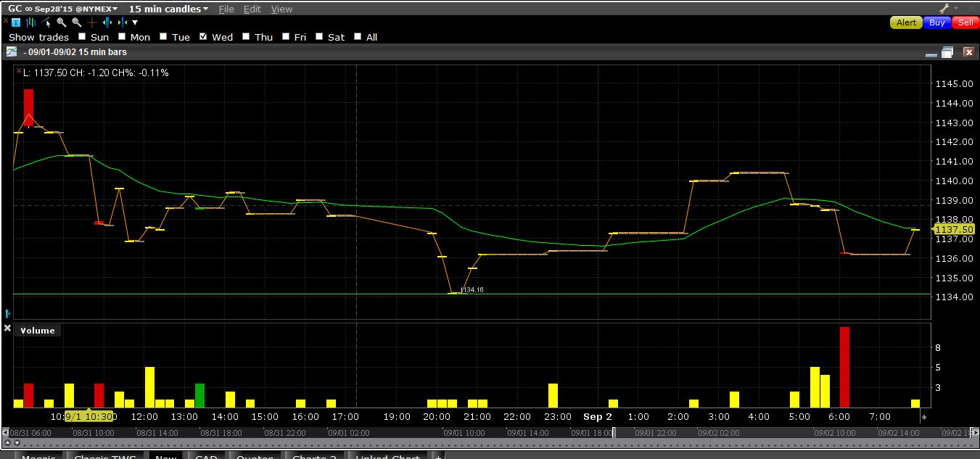Toggle the Tue trades checkbox
Image resolution: width=980 pixels, height=459 pixels.
click(163, 36)
